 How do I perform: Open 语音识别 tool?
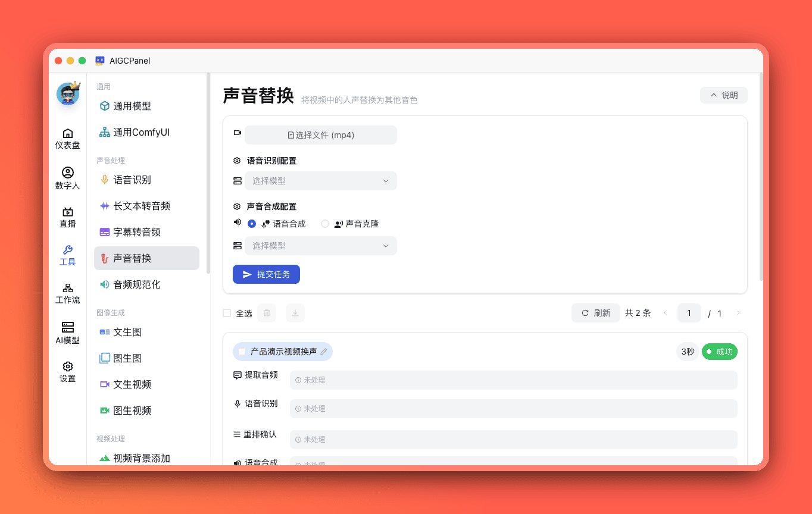146,180
